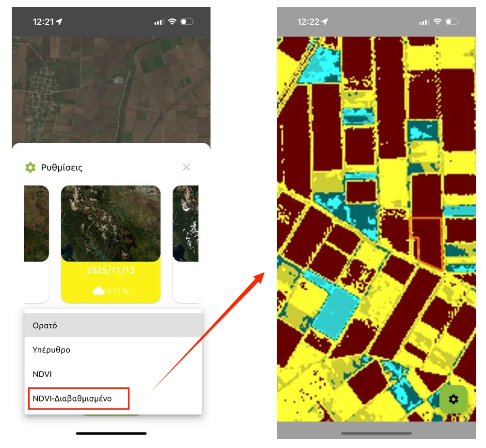Tap the partially visible previous image card on left
The height and width of the screenshot is (448, 486).
tap(36, 223)
